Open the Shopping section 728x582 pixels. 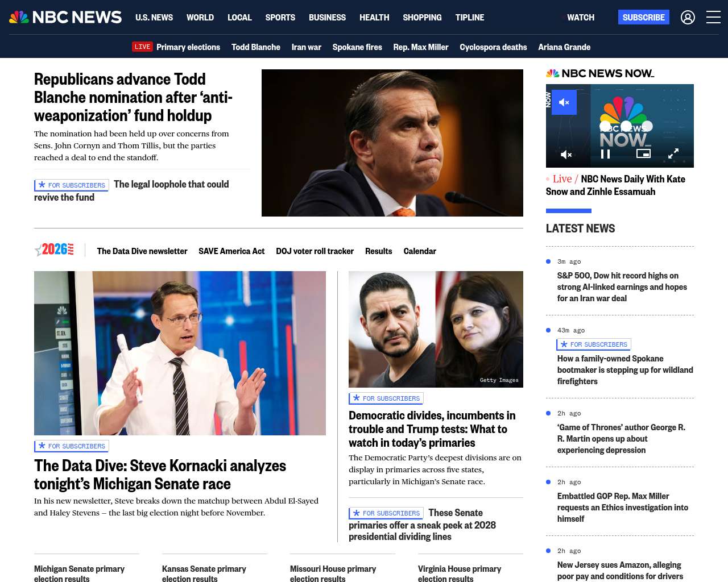point(422,18)
